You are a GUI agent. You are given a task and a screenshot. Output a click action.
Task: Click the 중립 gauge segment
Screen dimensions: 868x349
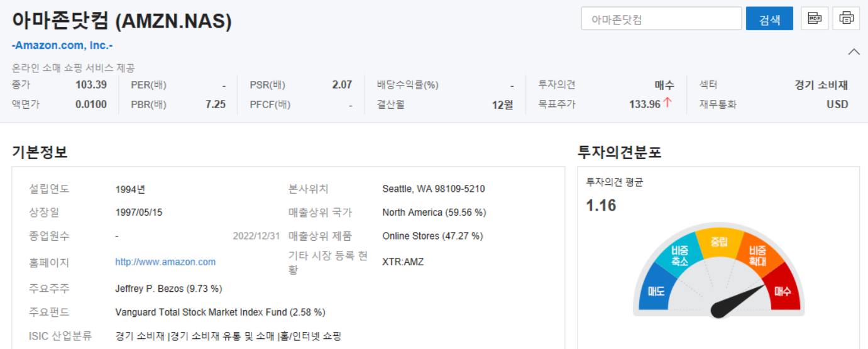coord(719,241)
